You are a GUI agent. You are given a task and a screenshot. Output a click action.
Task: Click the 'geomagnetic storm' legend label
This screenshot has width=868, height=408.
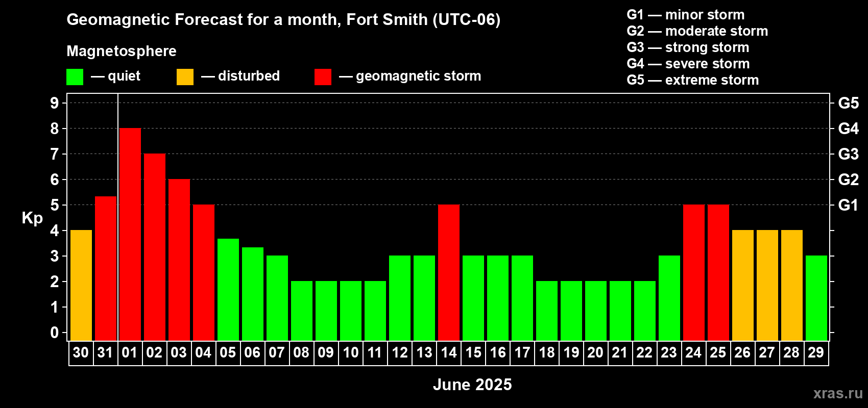[418, 76]
